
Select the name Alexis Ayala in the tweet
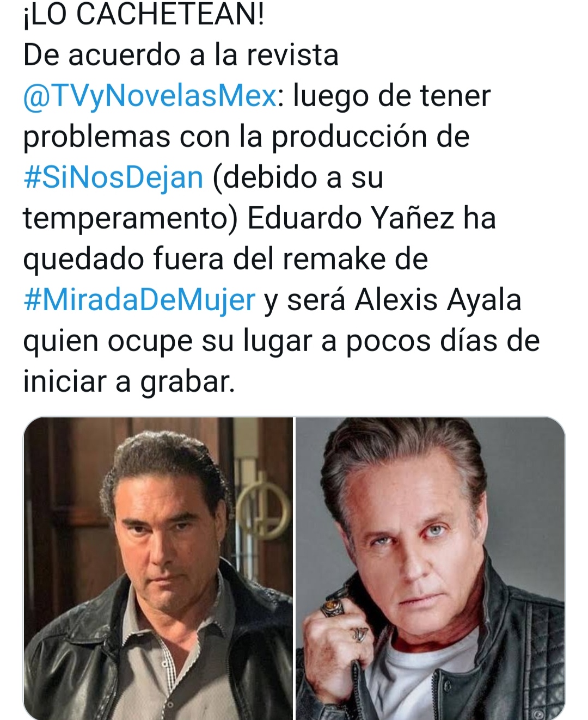coord(438,300)
